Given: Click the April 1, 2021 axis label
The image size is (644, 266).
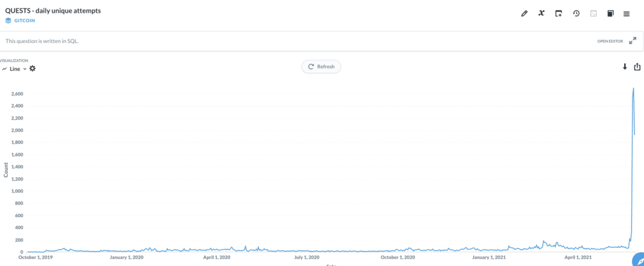Looking at the screenshot, I should [x=578, y=258].
